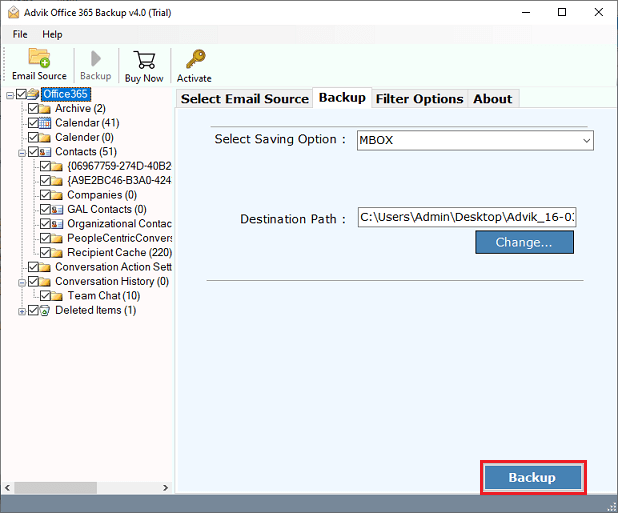Image resolution: width=618 pixels, height=513 pixels.
Task: Click left arrow of tree horizontal scrollbar
Action: pyautogui.click(x=7, y=488)
